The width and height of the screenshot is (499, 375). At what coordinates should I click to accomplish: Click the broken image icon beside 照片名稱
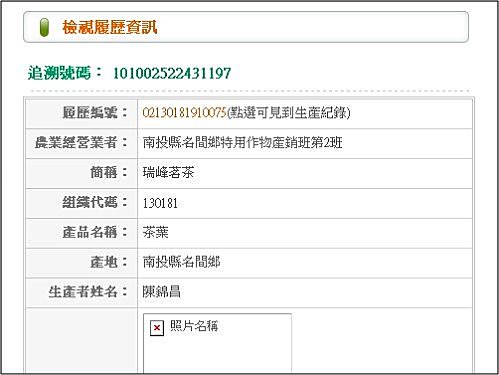(157, 328)
